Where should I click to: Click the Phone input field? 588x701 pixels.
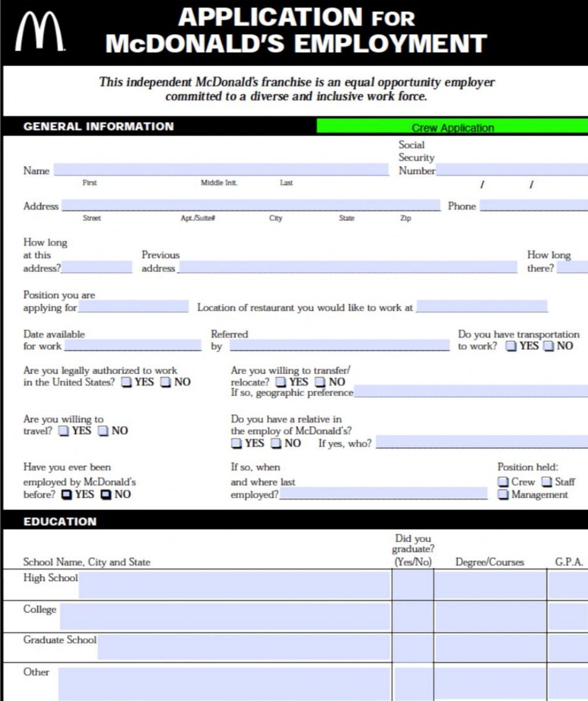534,205
